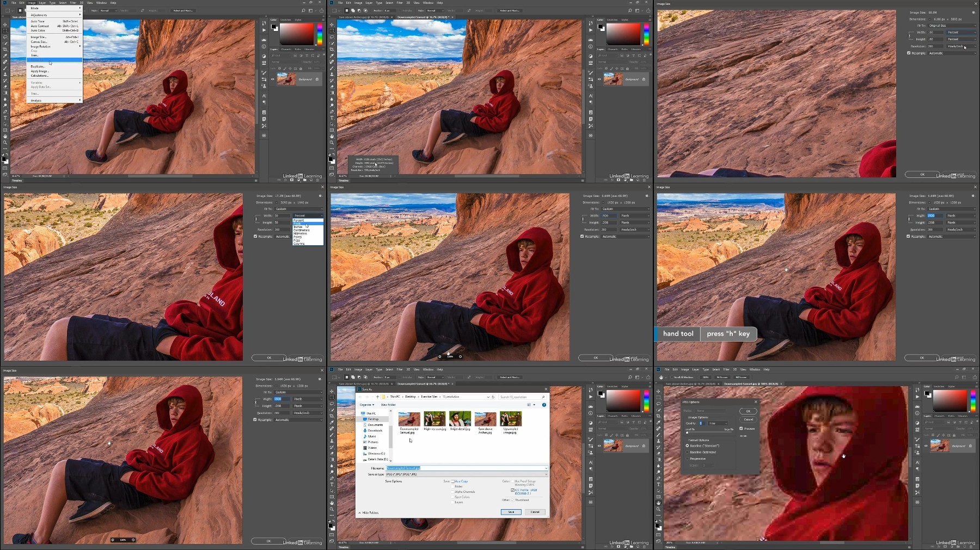Select Hand tool in info-popup window
The image size is (980, 550).
click(332, 137)
